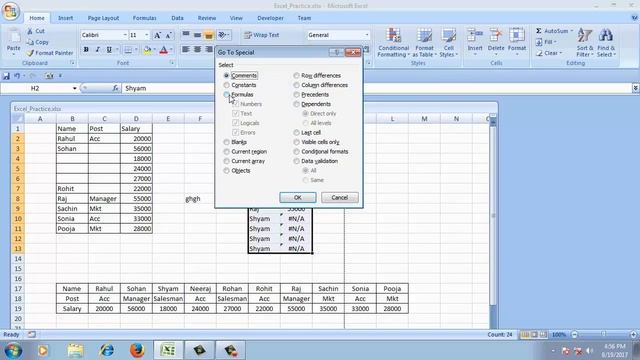This screenshot has height=360, width=640.
Task: Click the Font Color A icon
Action: click(x=164, y=50)
